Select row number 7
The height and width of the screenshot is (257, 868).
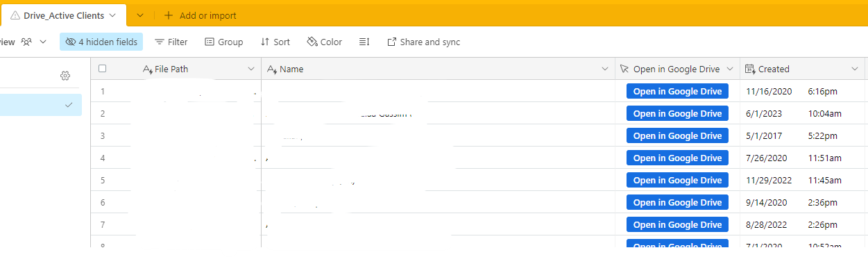pos(103,224)
